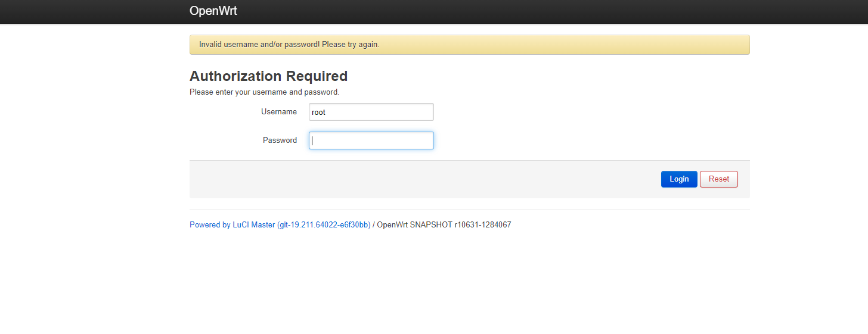Click the Password label

tap(280, 141)
